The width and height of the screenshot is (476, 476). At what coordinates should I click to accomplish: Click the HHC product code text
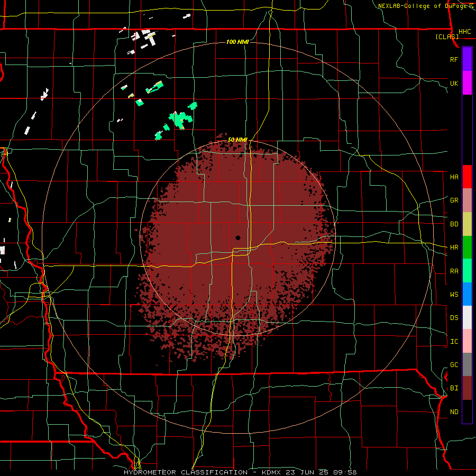(x=464, y=32)
